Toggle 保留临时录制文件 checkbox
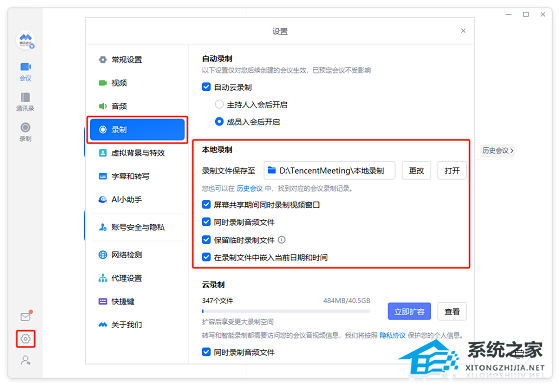Screen dimensions: 560x386 tap(206, 239)
